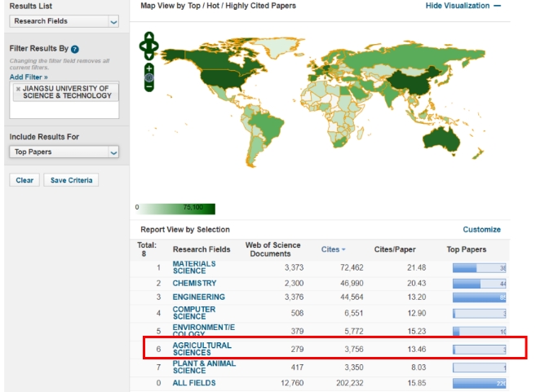Remove the Jiangsu University filter tag
The height and width of the screenshot is (392, 536).
(18, 89)
